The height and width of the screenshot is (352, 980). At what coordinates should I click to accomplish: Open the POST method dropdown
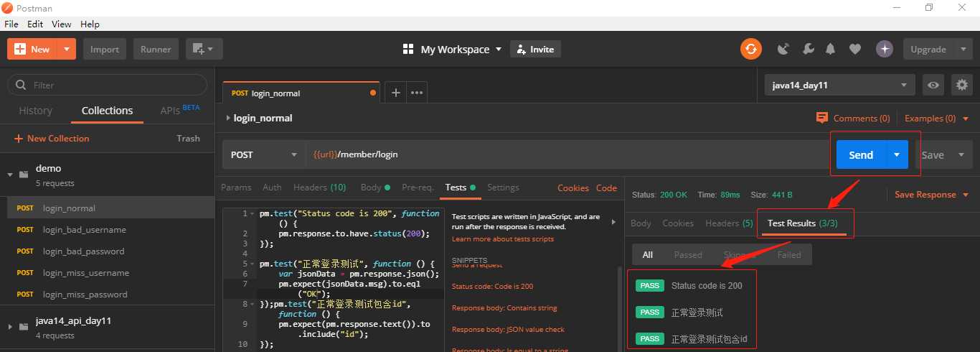click(264, 154)
